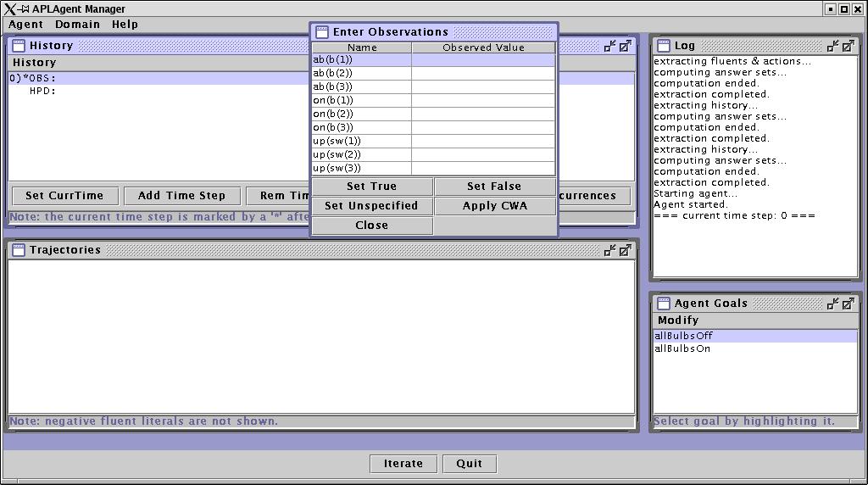The width and height of the screenshot is (868, 485).
Task: Open the Agent menu
Action: (25, 25)
